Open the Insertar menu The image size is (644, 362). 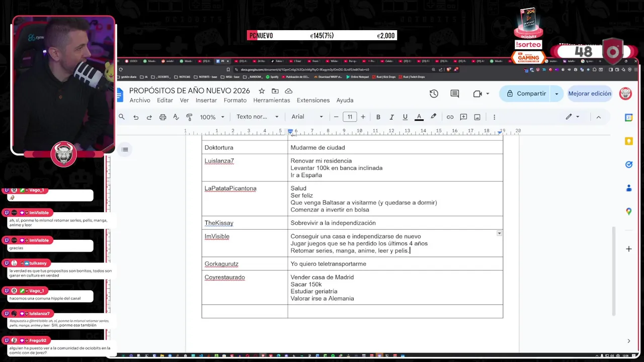[206, 101]
